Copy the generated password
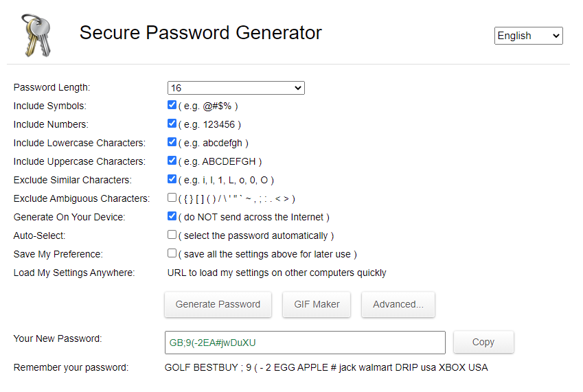 point(483,342)
